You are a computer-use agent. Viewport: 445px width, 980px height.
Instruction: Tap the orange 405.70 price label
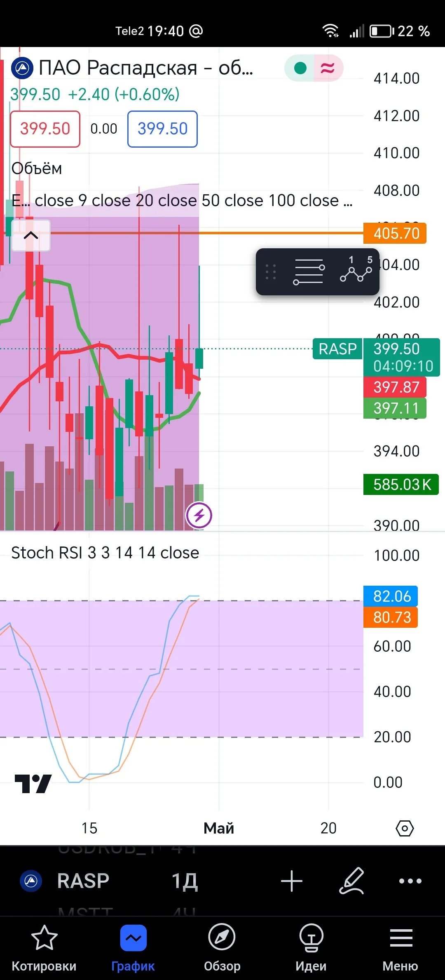(395, 233)
